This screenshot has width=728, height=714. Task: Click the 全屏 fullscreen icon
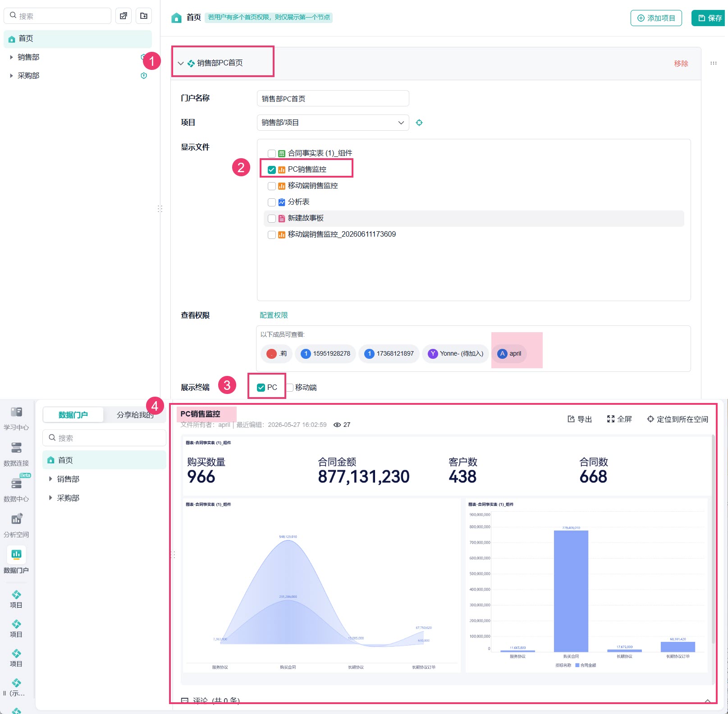coord(611,419)
